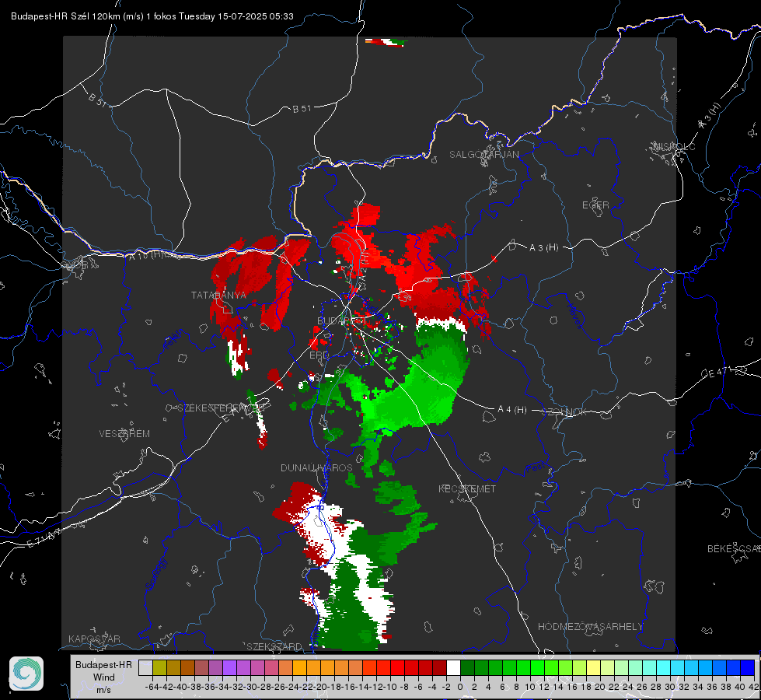761x700 pixels.
Task: Click the '42' legend scale value
Action: pos(754,687)
